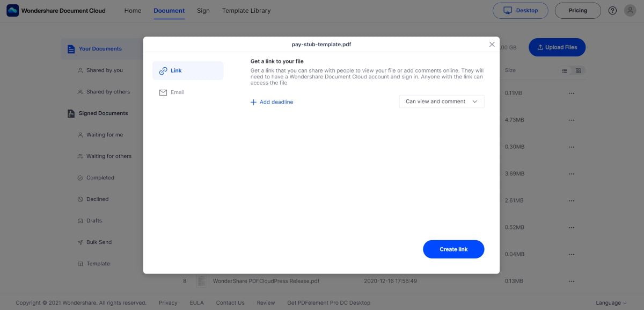Open the user account avatar
The width and height of the screenshot is (644, 310).
pos(630,10)
